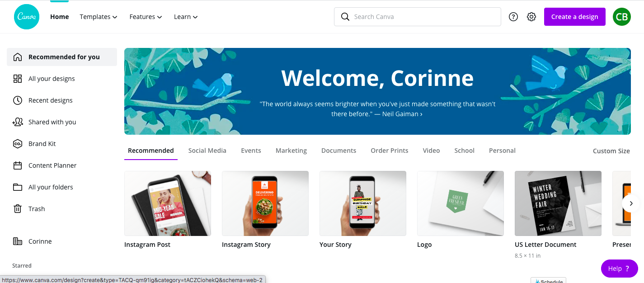644x283 pixels.
Task: Expand the Learn dropdown menu
Action: click(186, 17)
